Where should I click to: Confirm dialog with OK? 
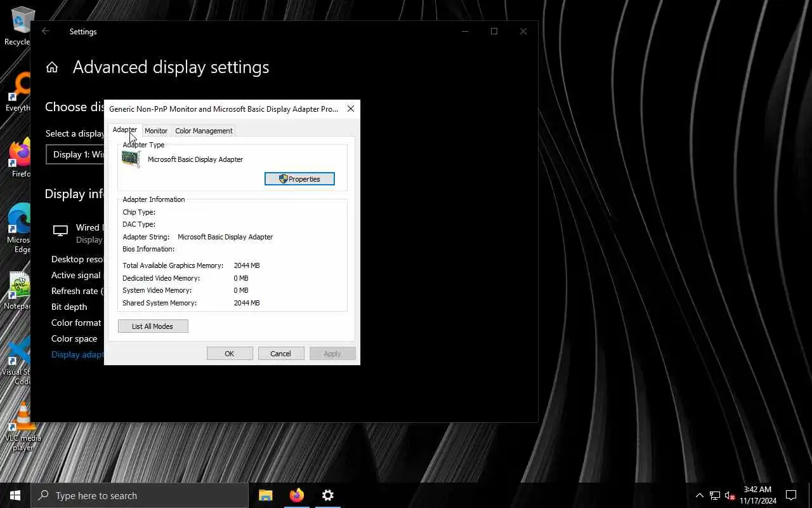[x=230, y=354]
